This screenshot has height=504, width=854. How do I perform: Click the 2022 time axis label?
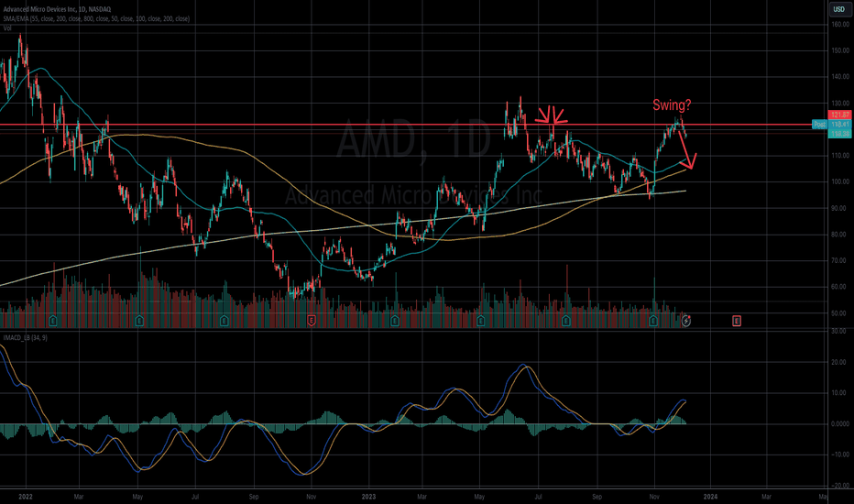point(25,497)
